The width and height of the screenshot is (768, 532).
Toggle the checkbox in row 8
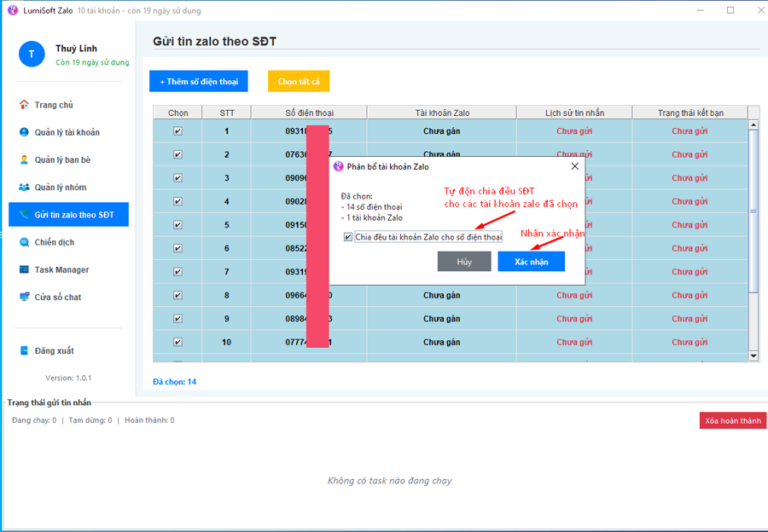point(177,296)
